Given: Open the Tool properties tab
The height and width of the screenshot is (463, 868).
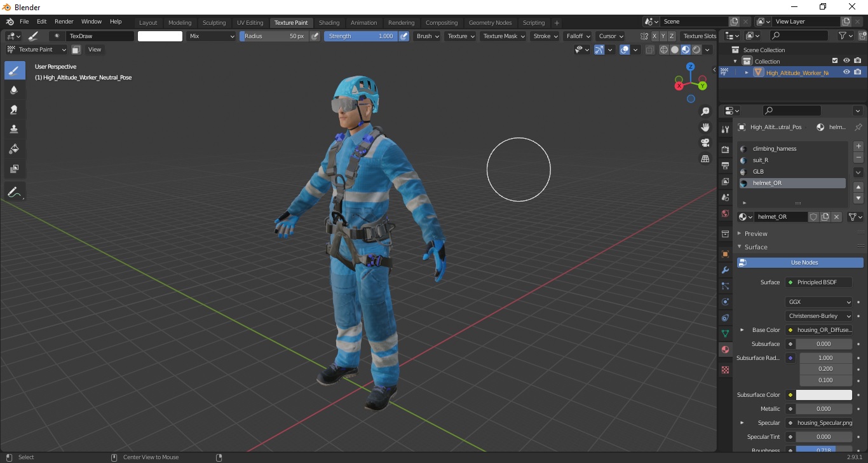Looking at the screenshot, I should [x=725, y=129].
